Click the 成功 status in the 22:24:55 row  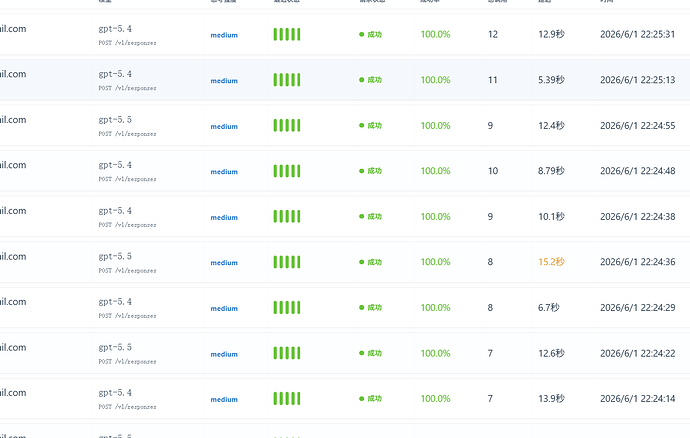pos(371,125)
